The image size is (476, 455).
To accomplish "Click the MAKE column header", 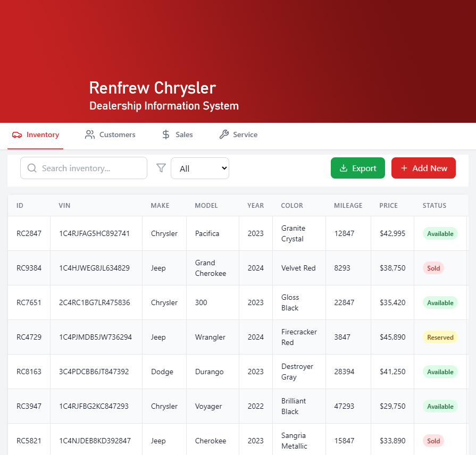I will [160, 206].
